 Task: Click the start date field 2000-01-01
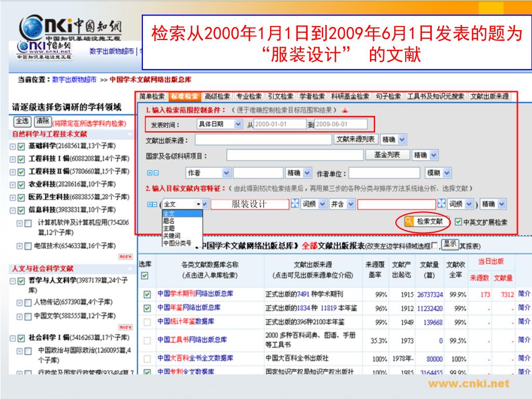click(x=280, y=124)
